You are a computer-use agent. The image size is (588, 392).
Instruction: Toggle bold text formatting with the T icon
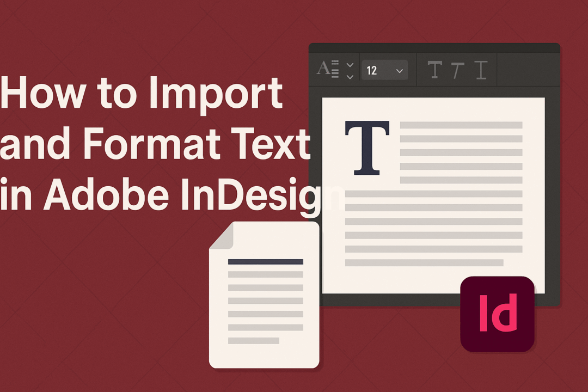coord(435,70)
